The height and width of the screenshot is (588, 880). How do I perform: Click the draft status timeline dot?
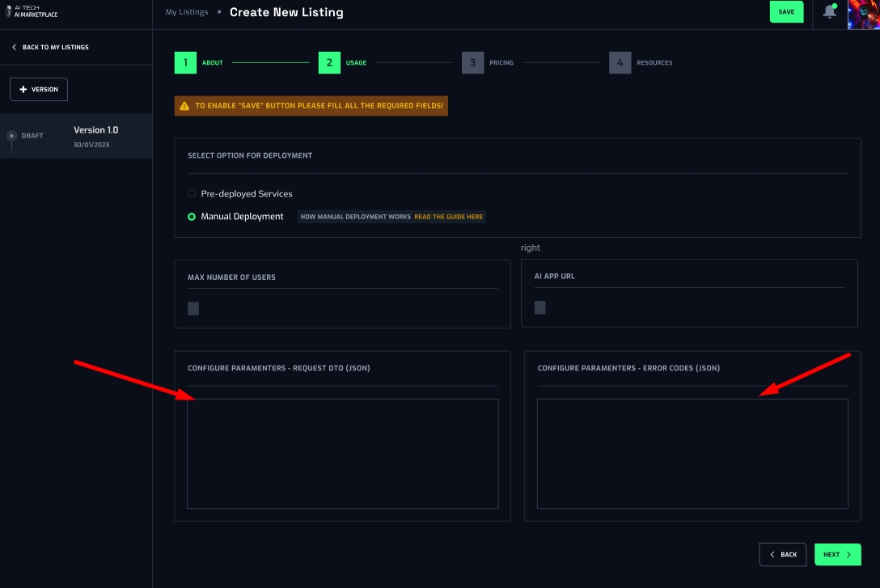pyautogui.click(x=11, y=136)
